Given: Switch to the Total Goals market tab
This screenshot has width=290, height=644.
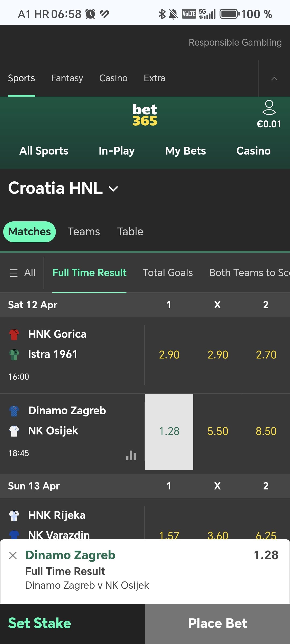Looking at the screenshot, I should coord(168,273).
